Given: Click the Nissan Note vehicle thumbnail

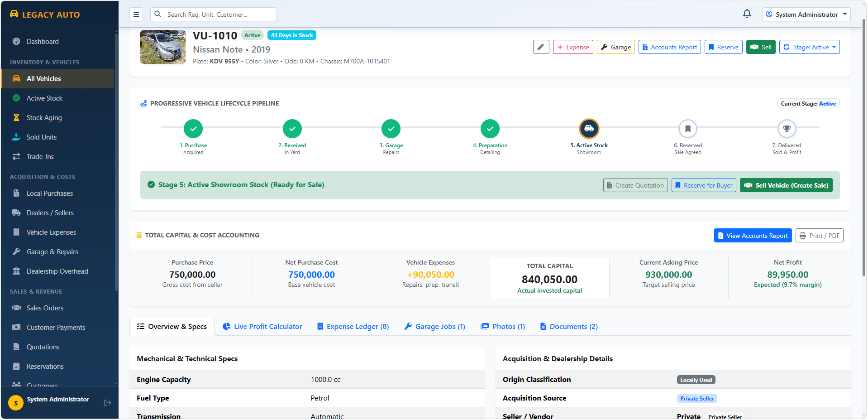Looking at the screenshot, I should [x=163, y=47].
